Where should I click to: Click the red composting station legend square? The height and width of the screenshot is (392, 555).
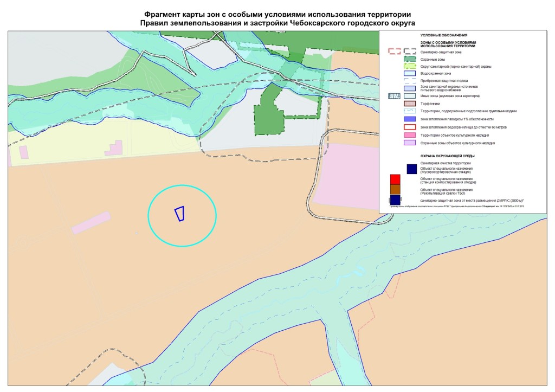[395, 179]
